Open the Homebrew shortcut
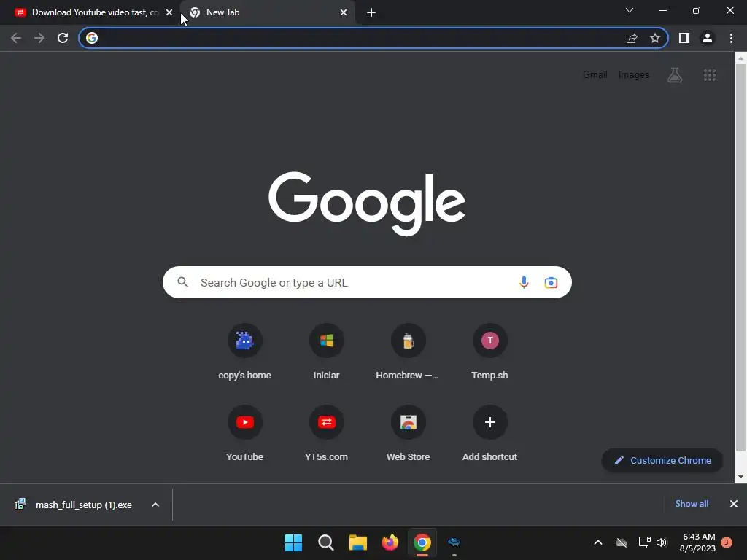The height and width of the screenshot is (560, 747). tap(409, 352)
